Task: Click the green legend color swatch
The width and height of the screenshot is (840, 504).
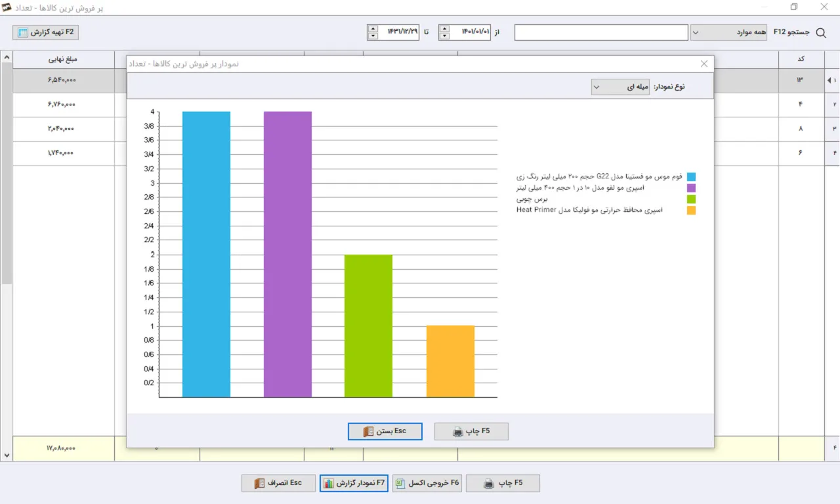Action: coord(691,199)
